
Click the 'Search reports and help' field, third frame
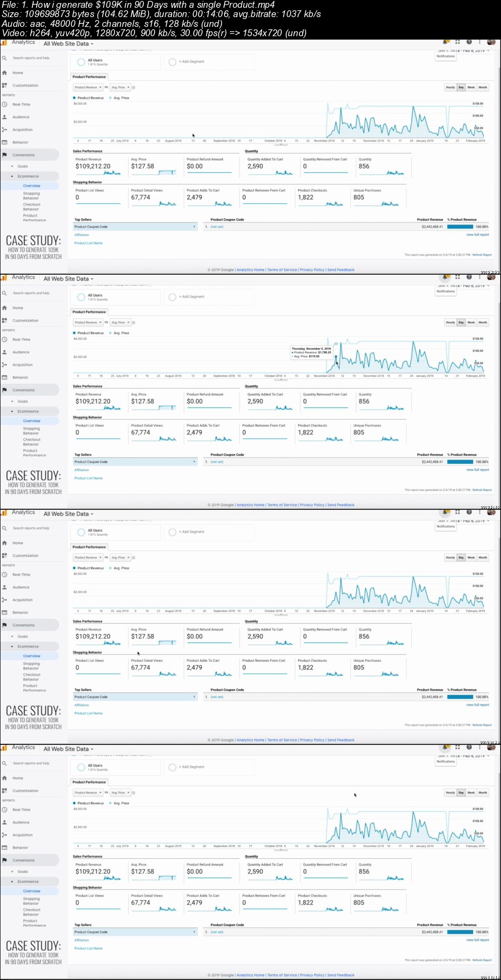[x=31, y=528]
